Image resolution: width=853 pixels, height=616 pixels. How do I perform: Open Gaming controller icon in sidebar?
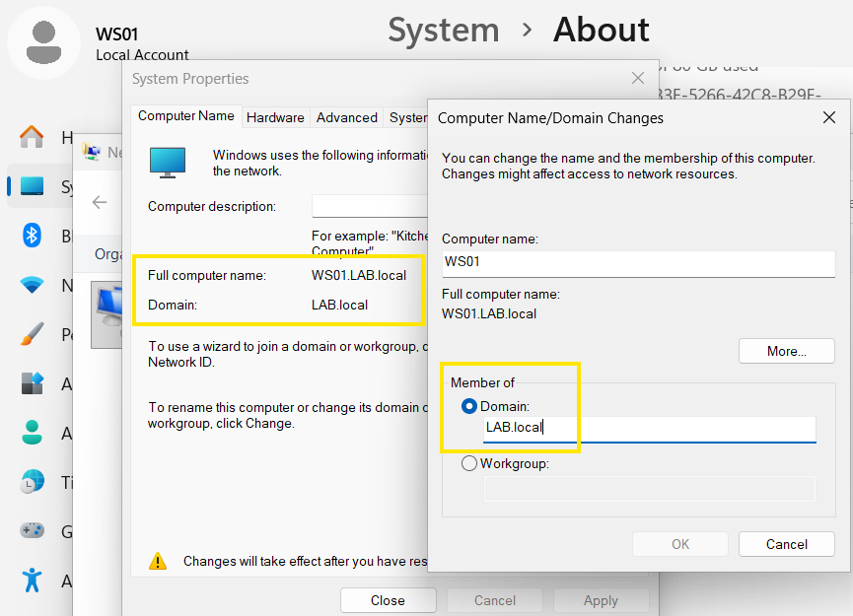(32, 530)
